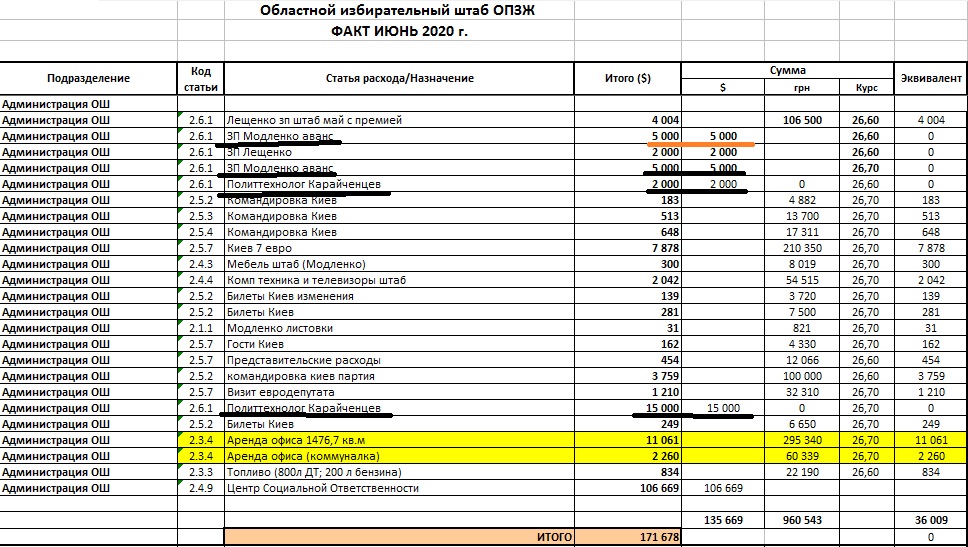This screenshot has height=547, width=968.
Task: Select the 'Мебель штаб (Модленко)' cell
Action: pos(399,264)
